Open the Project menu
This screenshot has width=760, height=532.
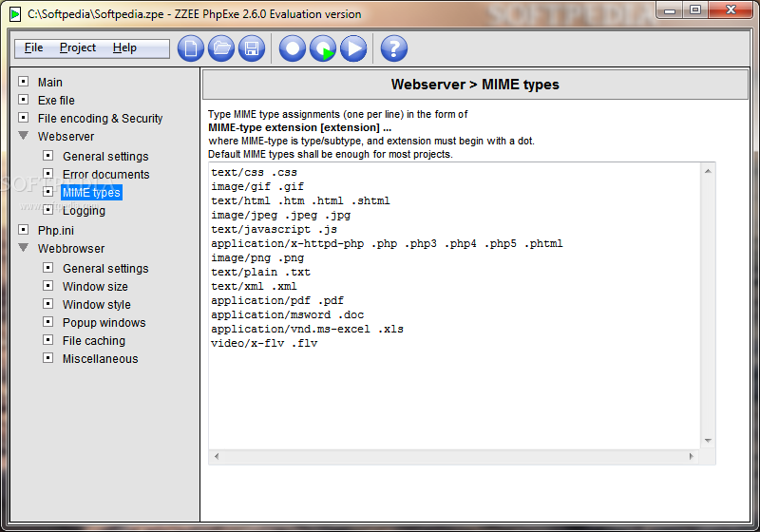(78, 47)
